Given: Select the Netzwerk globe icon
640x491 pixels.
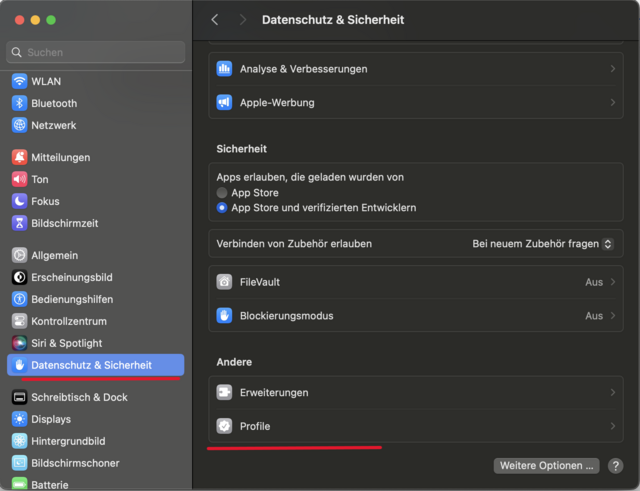Looking at the screenshot, I should point(20,125).
